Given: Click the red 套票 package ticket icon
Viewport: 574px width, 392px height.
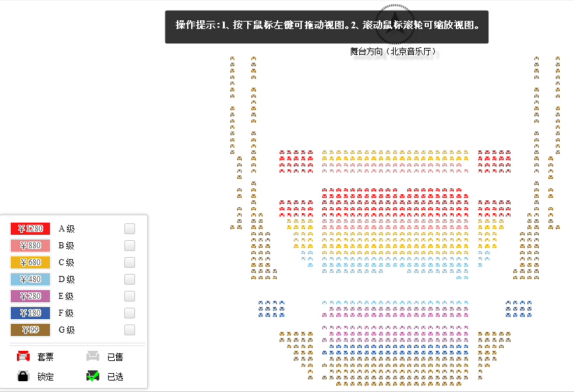Looking at the screenshot, I should (x=24, y=356).
